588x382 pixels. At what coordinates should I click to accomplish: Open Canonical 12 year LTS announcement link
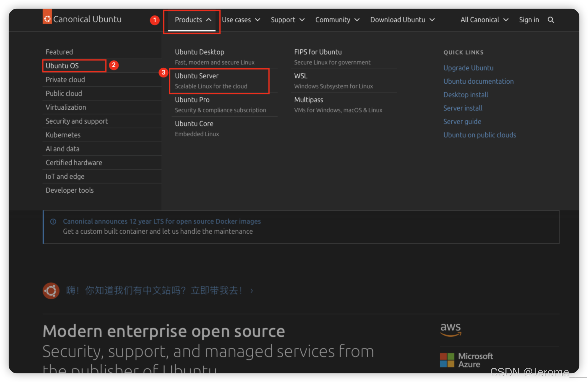click(x=162, y=221)
